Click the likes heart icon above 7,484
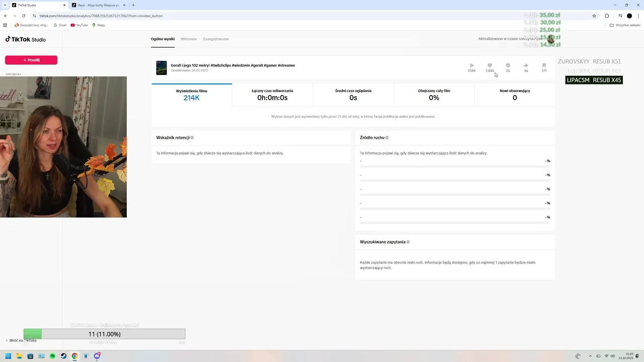Screen dimensions: 644x362 click(490, 65)
